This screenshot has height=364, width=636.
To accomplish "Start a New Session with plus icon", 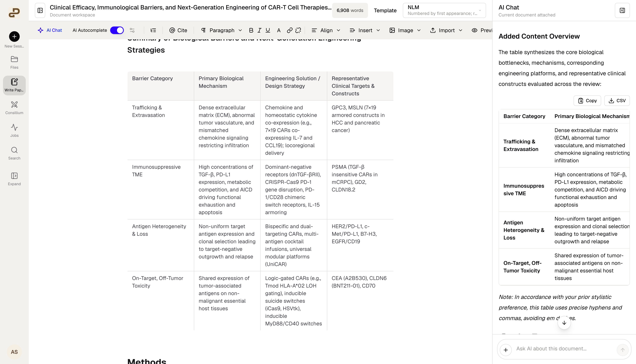I will tap(14, 37).
